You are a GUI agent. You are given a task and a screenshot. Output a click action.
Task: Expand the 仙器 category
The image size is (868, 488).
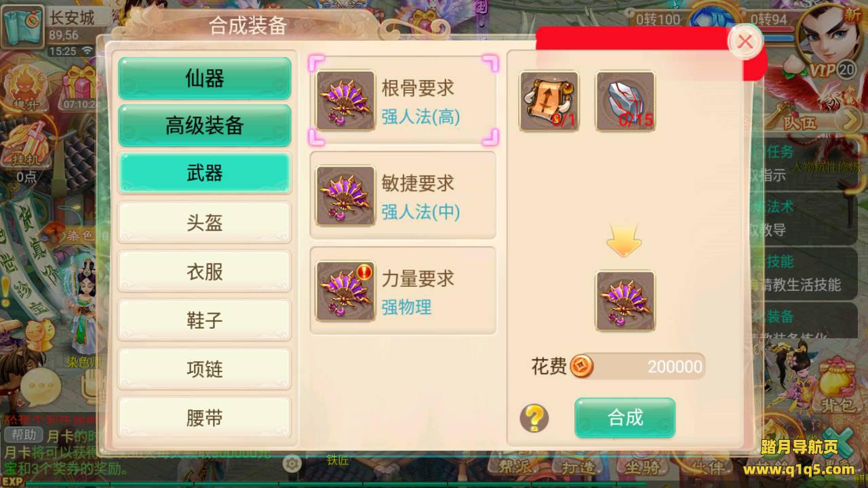pyautogui.click(x=205, y=79)
